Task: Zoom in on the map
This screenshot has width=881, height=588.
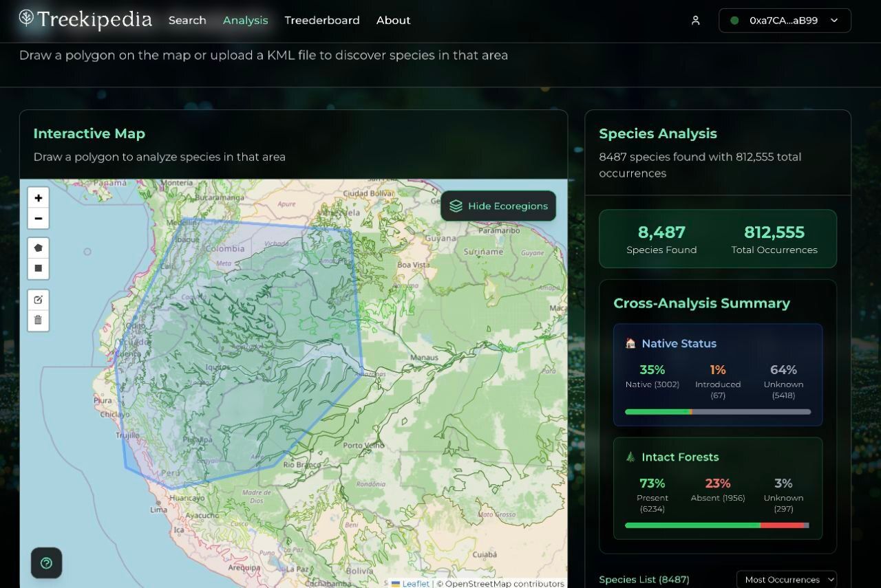Action: [x=39, y=198]
